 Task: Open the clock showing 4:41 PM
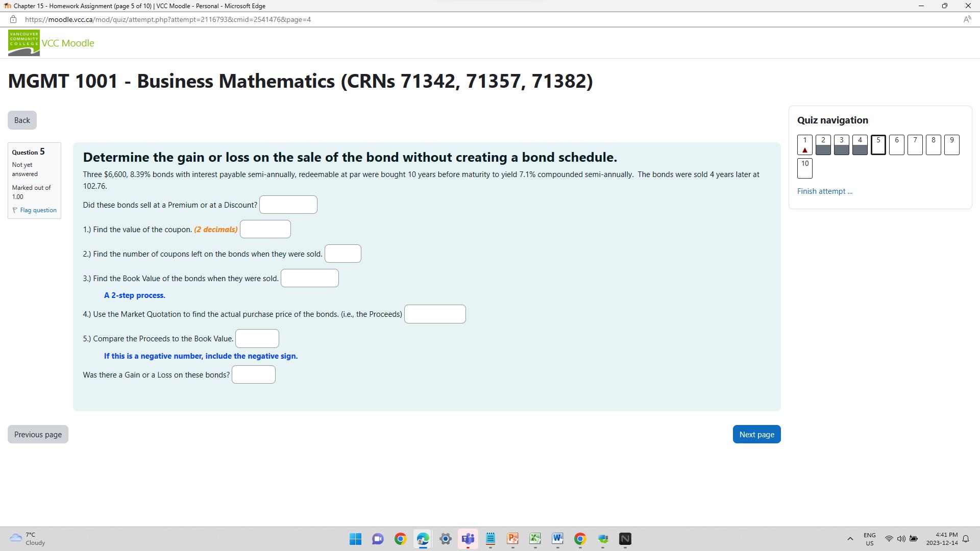pos(942,539)
